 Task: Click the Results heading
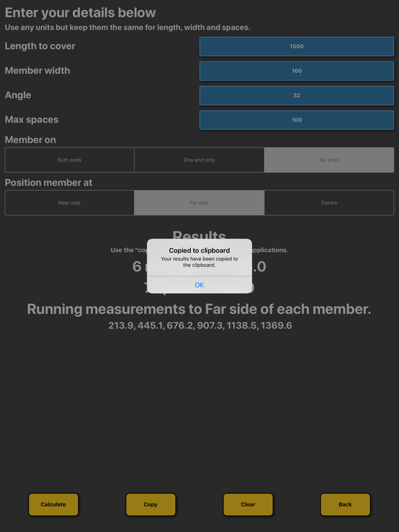(199, 237)
